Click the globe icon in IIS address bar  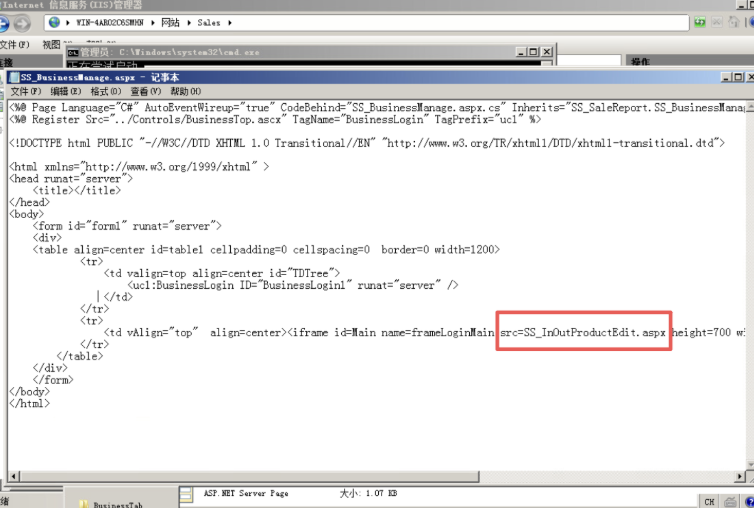(55, 23)
